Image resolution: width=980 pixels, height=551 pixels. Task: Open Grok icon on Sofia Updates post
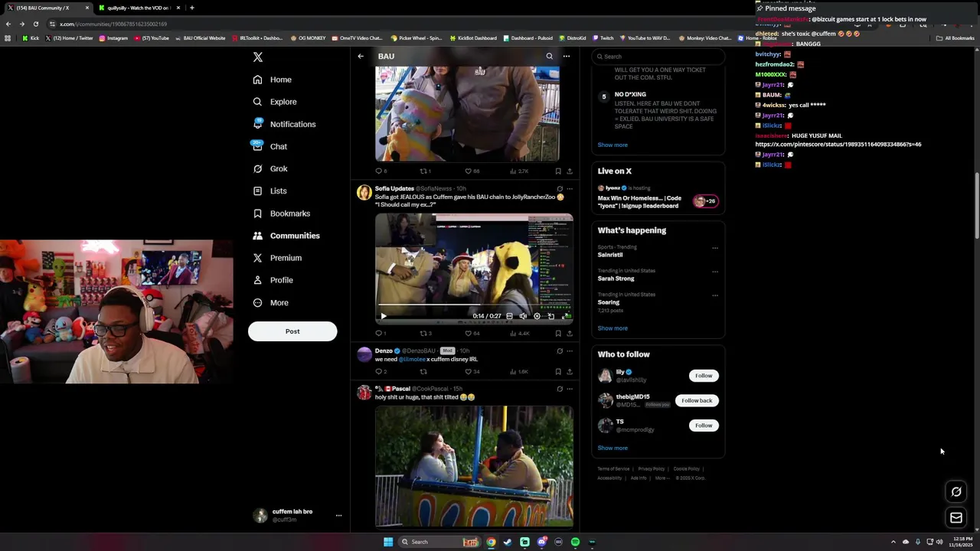pos(560,188)
